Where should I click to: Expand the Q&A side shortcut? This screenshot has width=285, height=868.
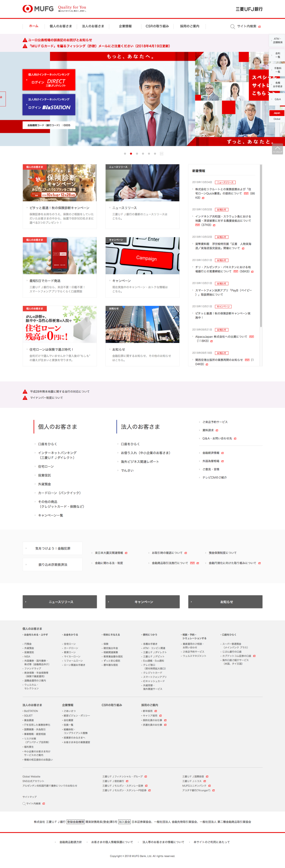tap(277, 99)
